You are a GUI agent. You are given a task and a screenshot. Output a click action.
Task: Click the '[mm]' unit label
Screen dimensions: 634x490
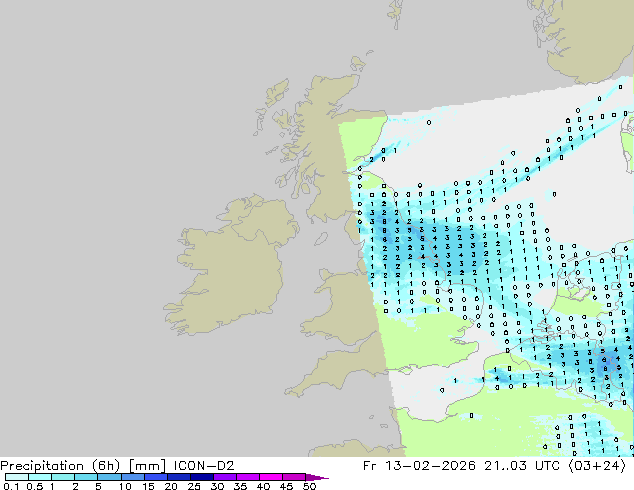tap(147, 466)
